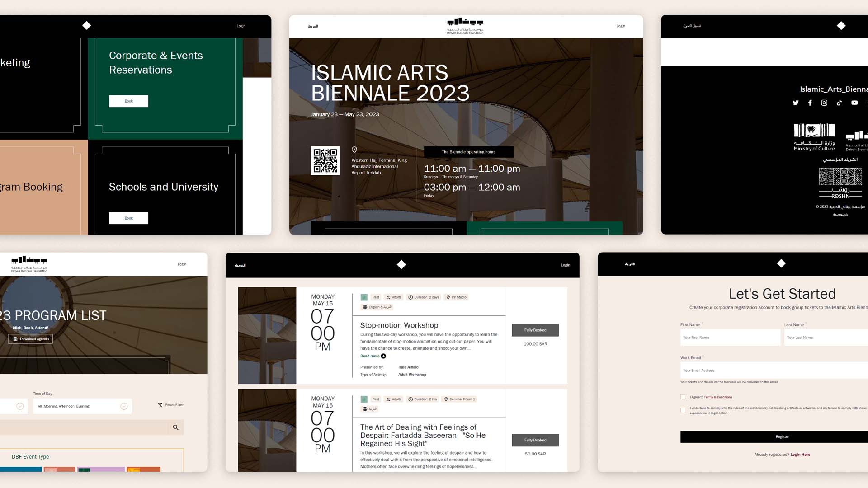Click Login on the events list page

tap(566, 265)
